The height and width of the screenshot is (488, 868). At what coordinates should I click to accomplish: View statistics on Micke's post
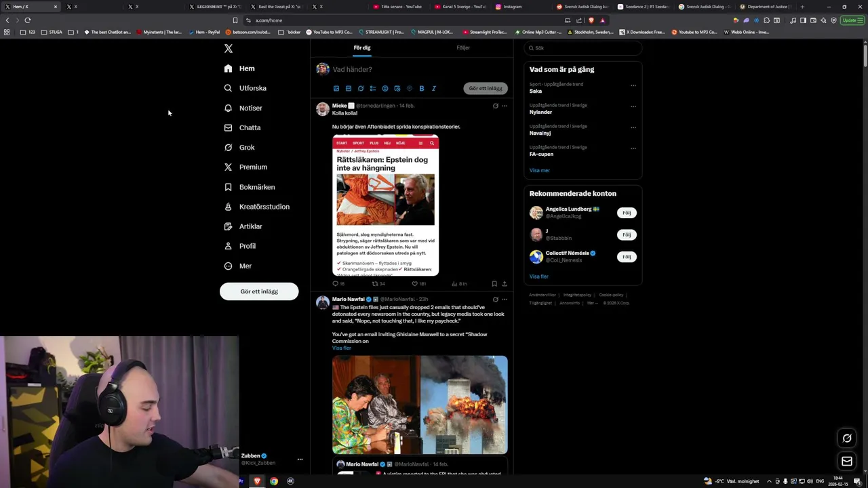pyautogui.click(x=459, y=284)
